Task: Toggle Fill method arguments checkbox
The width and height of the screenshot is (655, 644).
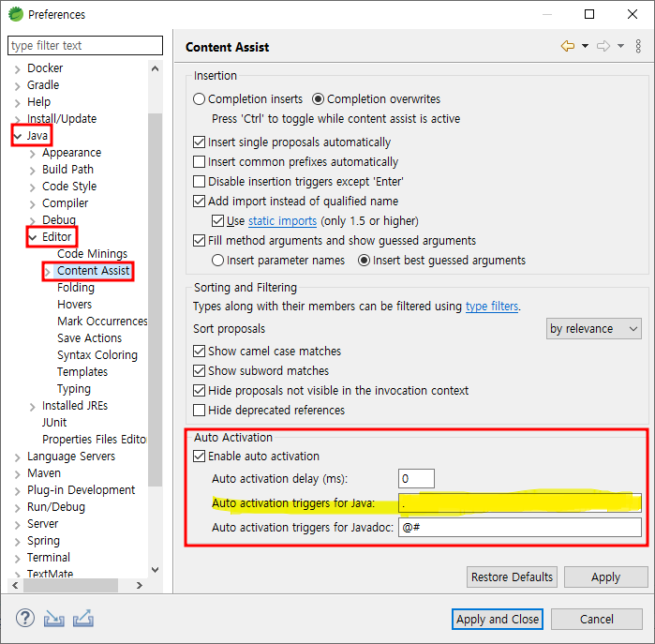Action: click(x=200, y=240)
